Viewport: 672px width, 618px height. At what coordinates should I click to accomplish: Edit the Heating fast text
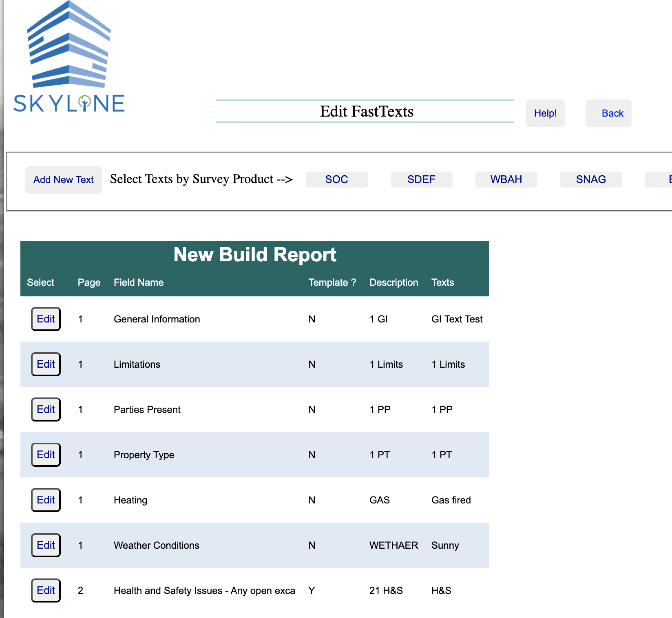click(46, 500)
